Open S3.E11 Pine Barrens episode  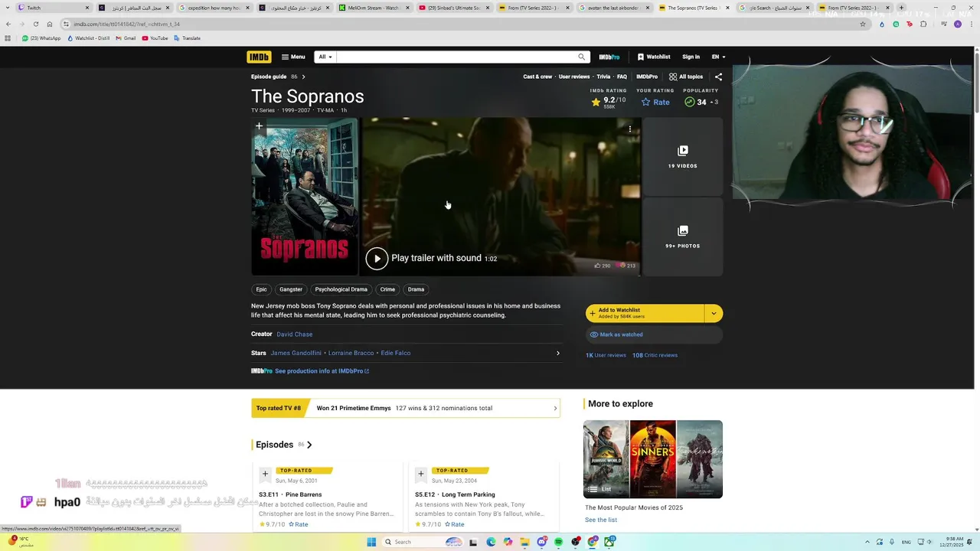tap(290, 494)
